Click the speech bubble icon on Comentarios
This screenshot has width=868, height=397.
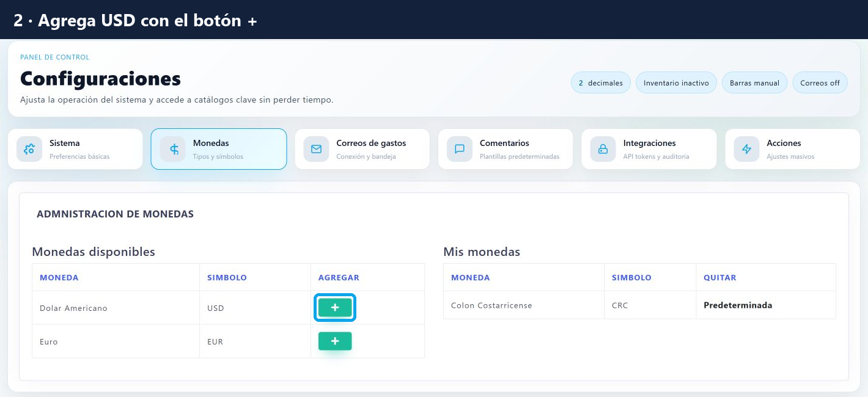(x=460, y=149)
